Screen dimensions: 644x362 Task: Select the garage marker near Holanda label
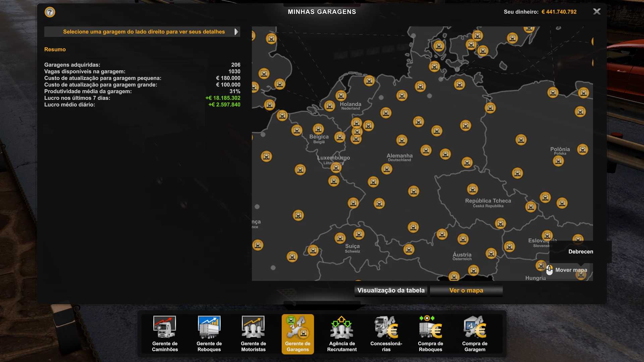click(x=341, y=96)
